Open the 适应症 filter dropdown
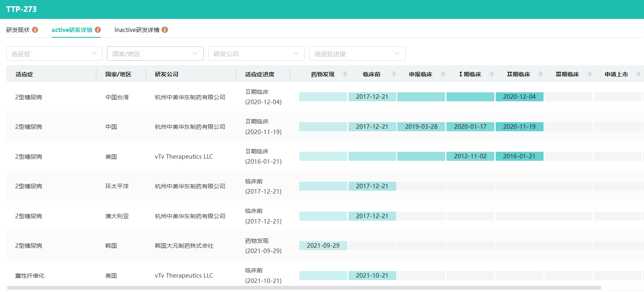This screenshot has height=292, width=644. coord(54,54)
